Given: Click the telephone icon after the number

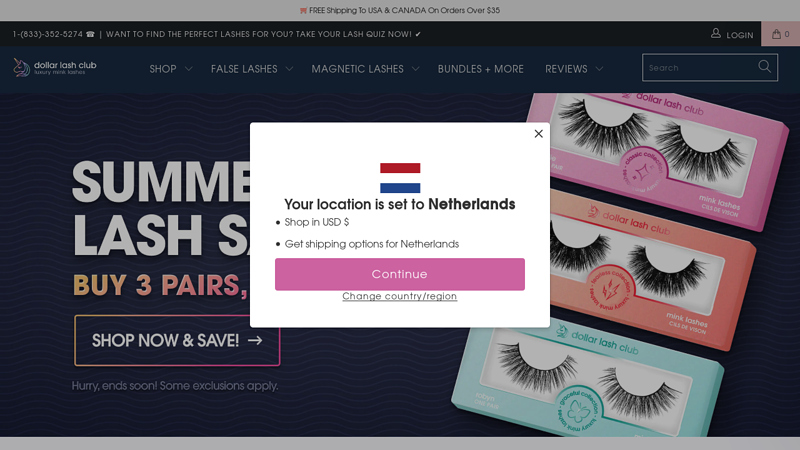Looking at the screenshot, I should 90,34.
